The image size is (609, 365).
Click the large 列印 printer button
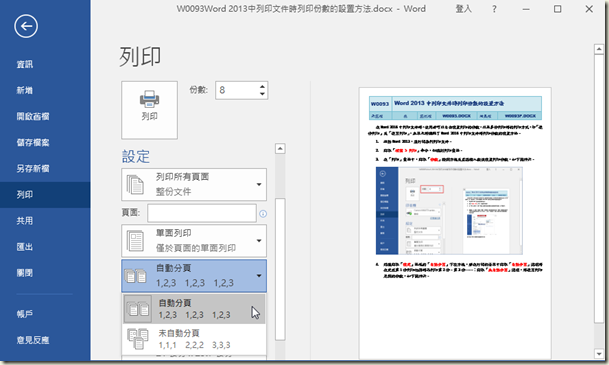150,110
